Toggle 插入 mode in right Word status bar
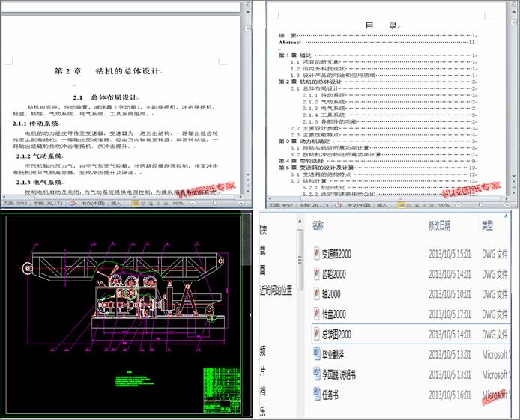Screen dimensions: 520x420 [x=381, y=205]
